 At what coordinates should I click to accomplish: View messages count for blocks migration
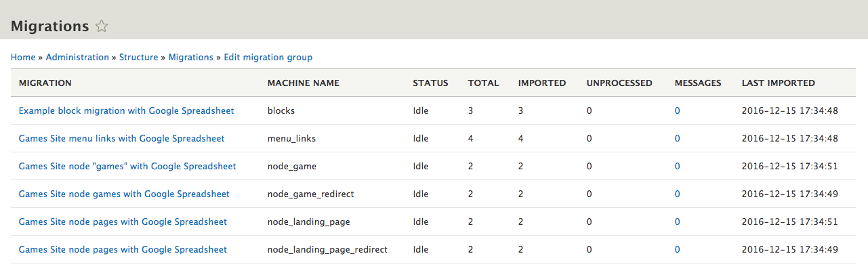tap(678, 110)
